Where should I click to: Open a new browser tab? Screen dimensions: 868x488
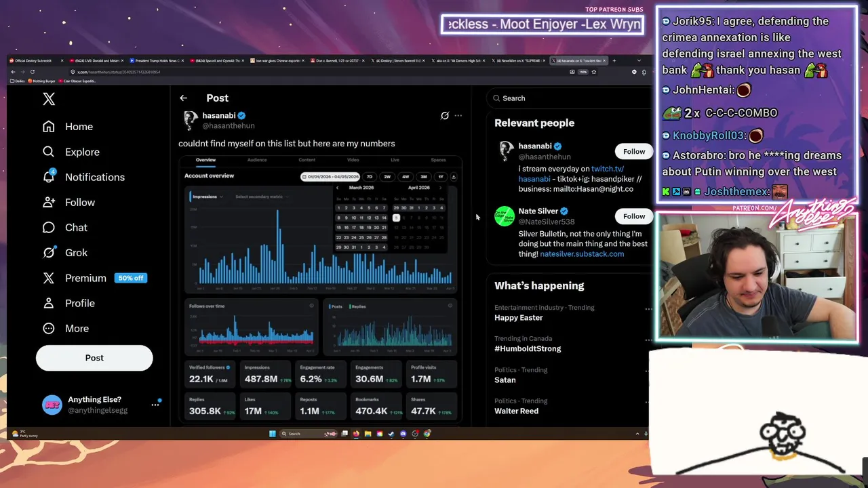point(614,60)
